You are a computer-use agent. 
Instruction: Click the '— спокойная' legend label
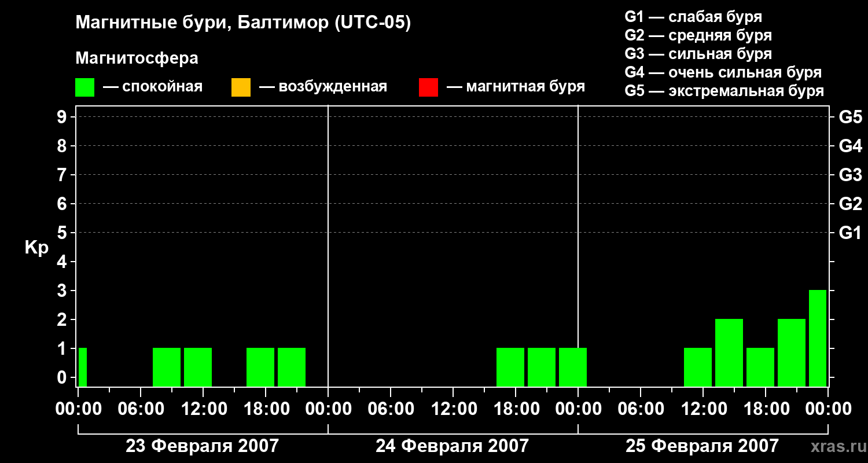153,87
